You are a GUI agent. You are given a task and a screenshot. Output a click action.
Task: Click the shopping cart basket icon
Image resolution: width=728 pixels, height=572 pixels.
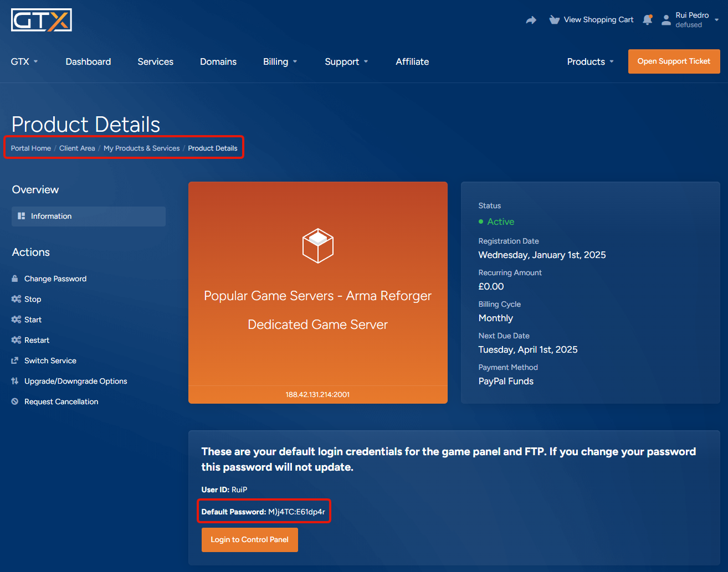tap(554, 20)
